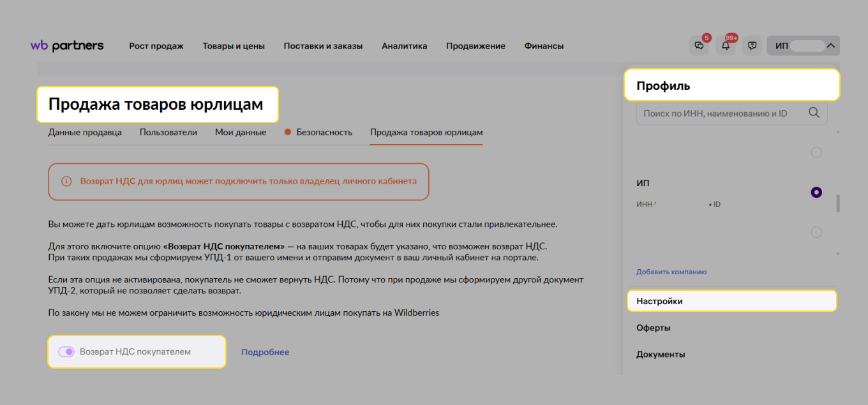
Task: Open the notifications bell icon
Action: [726, 46]
